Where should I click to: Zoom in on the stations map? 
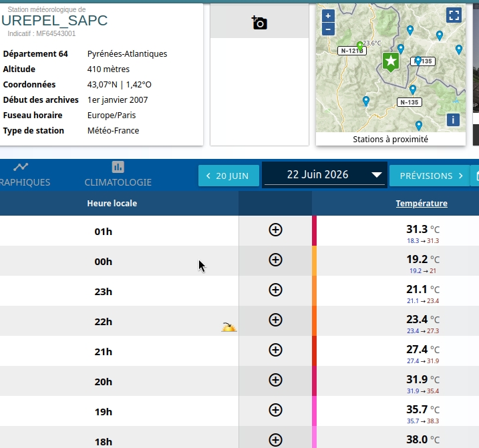point(328,16)
